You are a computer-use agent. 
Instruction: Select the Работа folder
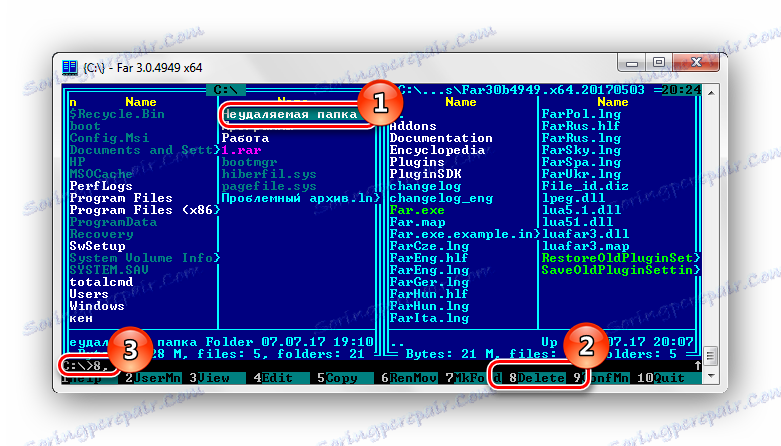pos(245,138)
